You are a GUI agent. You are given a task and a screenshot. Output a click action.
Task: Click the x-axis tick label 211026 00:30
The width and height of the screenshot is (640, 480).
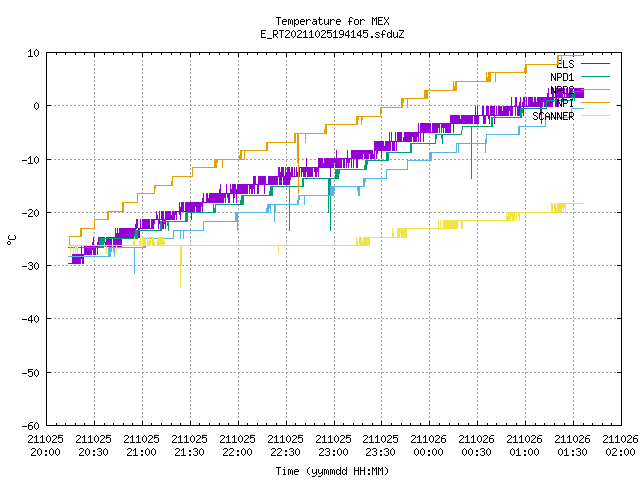[476, 445]
